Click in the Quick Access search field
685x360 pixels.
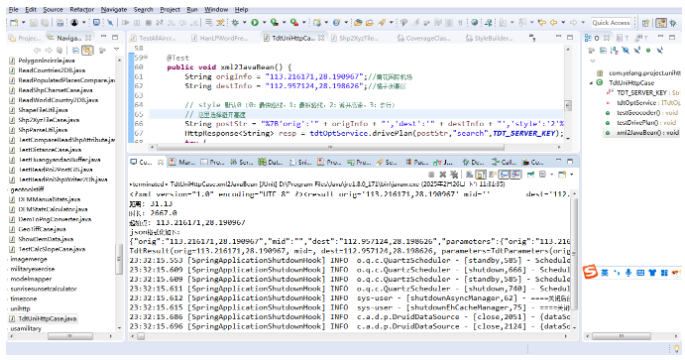[611, 23]
